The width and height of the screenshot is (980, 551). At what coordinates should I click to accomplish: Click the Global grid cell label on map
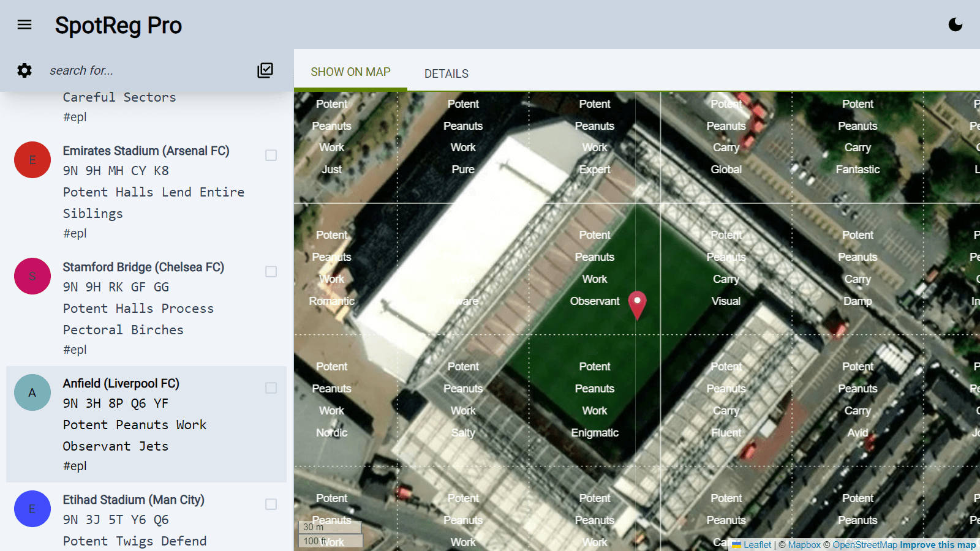pyautogui.click(x=726, y=170)
